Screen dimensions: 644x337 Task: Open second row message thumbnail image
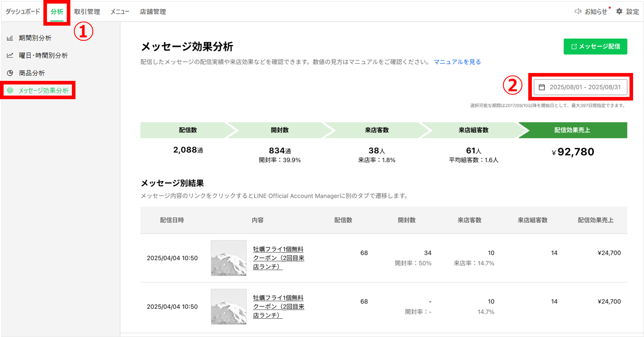click(x=228, y=306)
